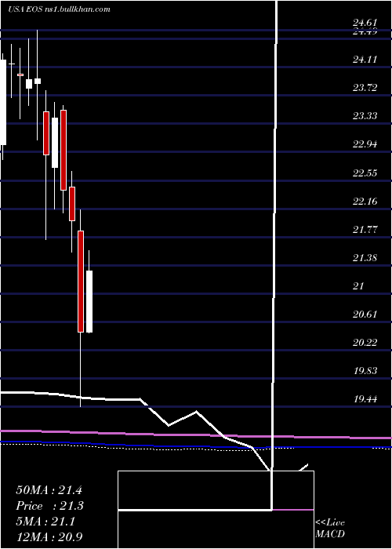Click the 22.55 price axis label
This screenshot has width=392, height=549.
[x=365, y=173]
